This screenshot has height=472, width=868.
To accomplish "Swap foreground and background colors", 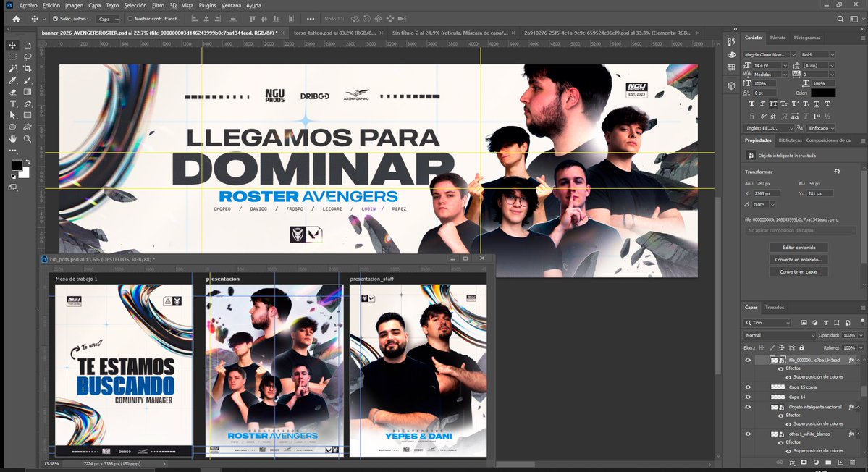I will [x=28, y=161].
